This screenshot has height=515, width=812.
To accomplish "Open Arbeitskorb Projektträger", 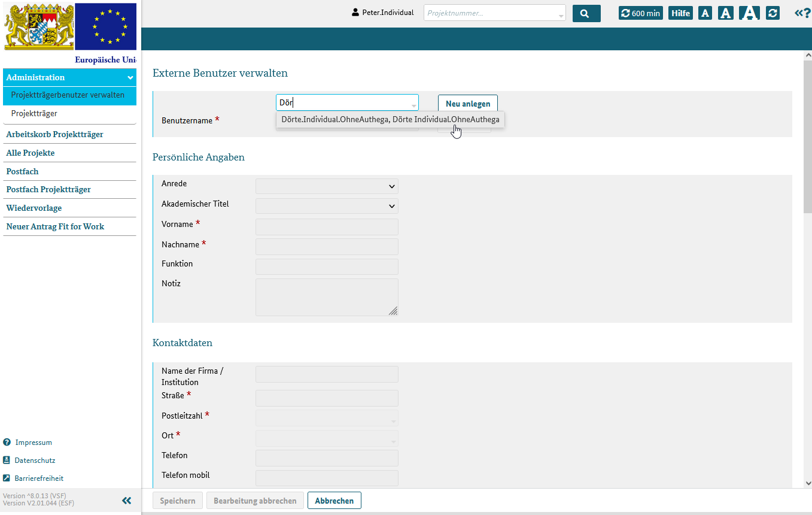I will 69,134.
